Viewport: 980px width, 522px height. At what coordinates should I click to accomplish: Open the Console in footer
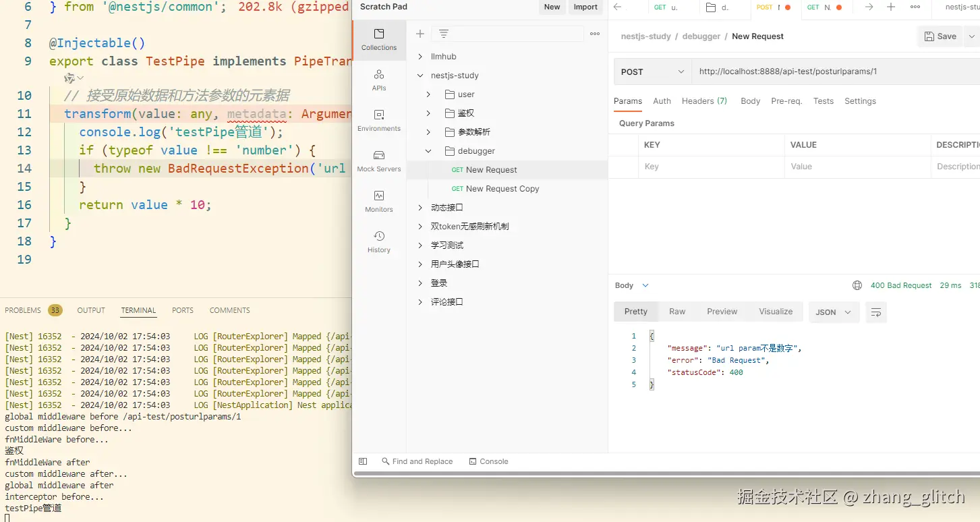tap(489, 461)
